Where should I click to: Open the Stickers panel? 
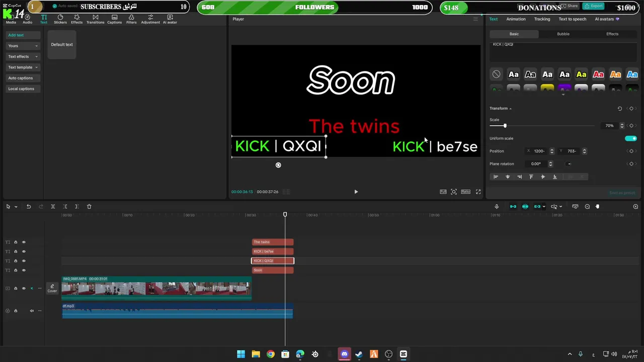click(x=60, y=19)
